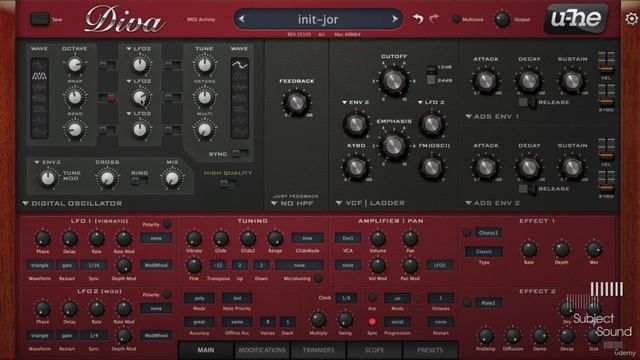Click the u-he logo
The image size is (640, 360).
[x=576, y=18]
